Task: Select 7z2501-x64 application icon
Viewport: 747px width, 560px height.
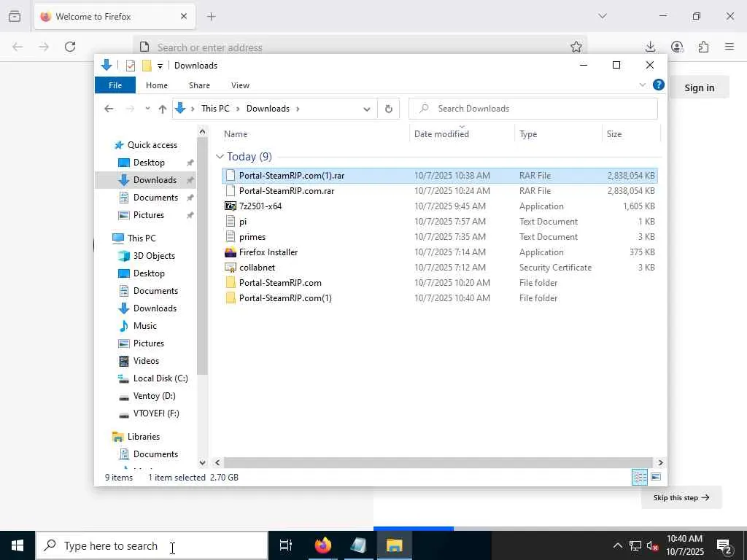Action: click(x=231, y=206)
